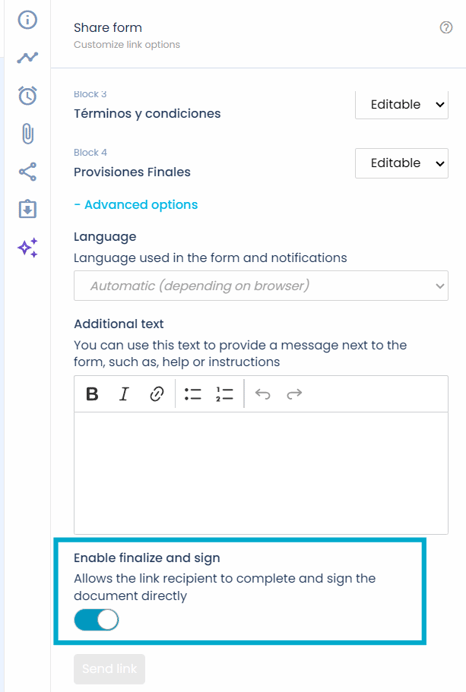
Task: Open Editable dropdown for Términos y condiciones
Action: (402, 105)
